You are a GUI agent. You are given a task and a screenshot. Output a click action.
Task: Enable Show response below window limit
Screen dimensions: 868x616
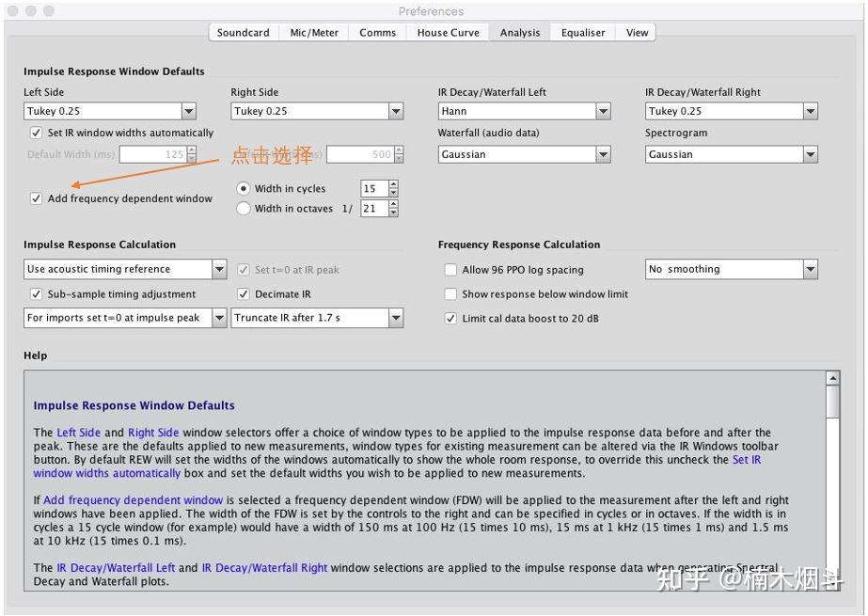450,293
